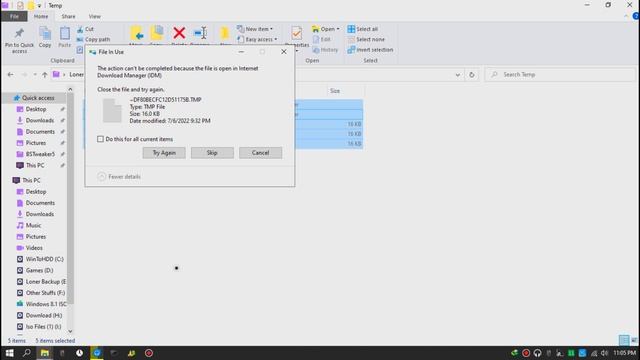Open Videos folder under This PC

pyautogui.click(x=34, y=248)
